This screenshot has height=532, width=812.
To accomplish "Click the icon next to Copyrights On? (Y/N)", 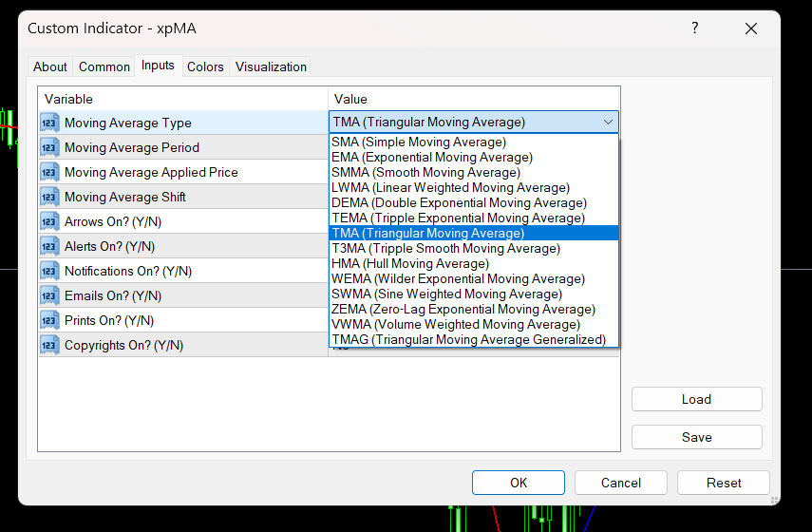I will tap(50, 345).
